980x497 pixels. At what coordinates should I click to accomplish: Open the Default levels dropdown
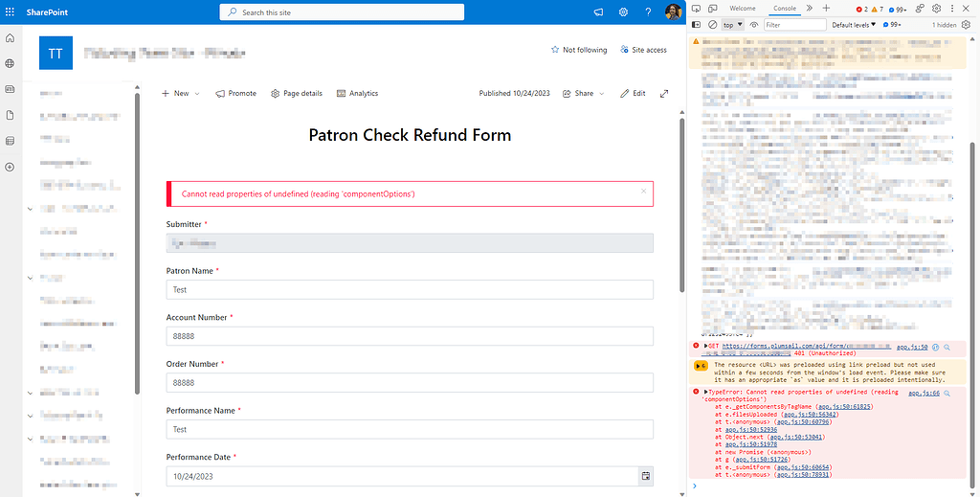(x=854, y=25)
